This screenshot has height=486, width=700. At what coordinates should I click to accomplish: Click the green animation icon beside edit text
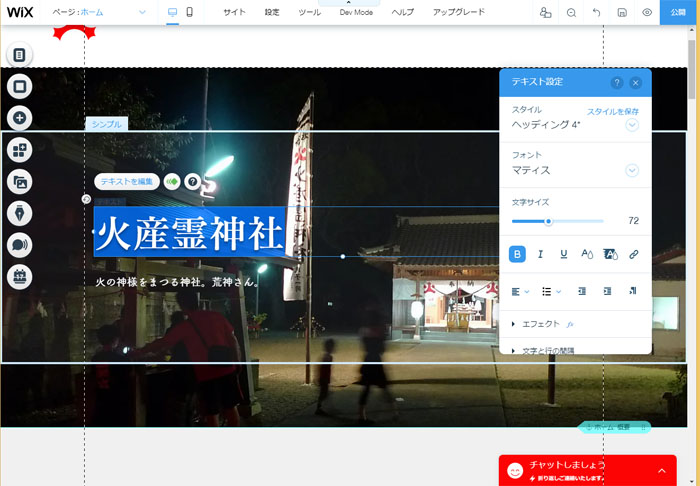pos(172,182)
